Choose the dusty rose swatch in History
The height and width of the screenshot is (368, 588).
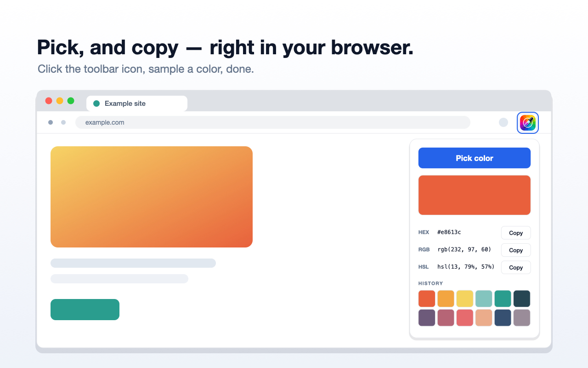pos(446,318)
